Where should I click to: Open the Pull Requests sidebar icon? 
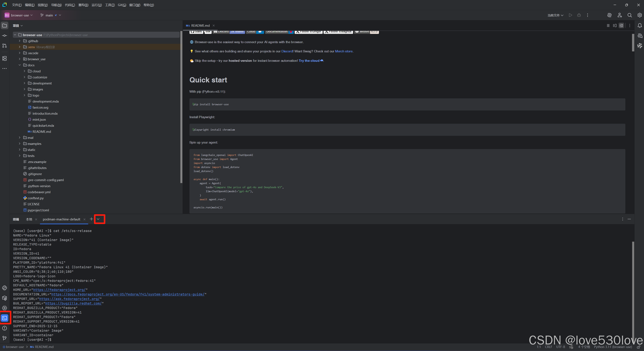pyautogui.click(x=5, y=46)
